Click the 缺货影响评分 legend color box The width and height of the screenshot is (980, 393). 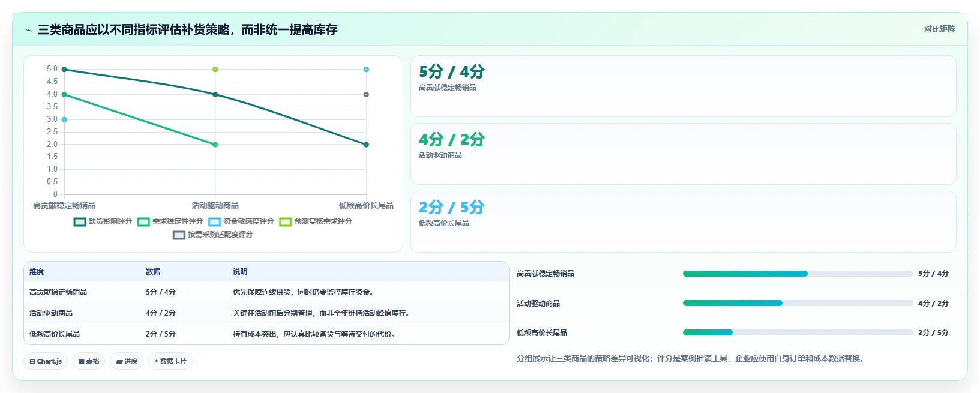[x=80, y=222]
